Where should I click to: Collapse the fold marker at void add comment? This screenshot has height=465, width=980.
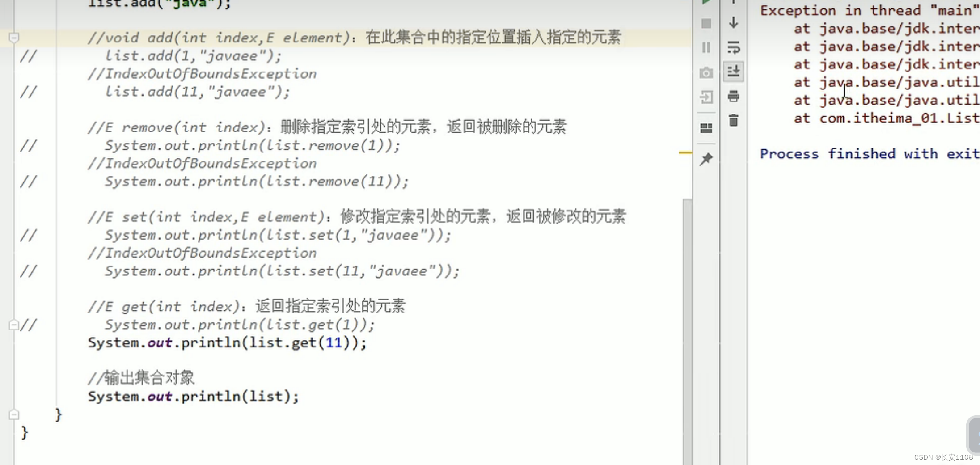tap(14, 38)
